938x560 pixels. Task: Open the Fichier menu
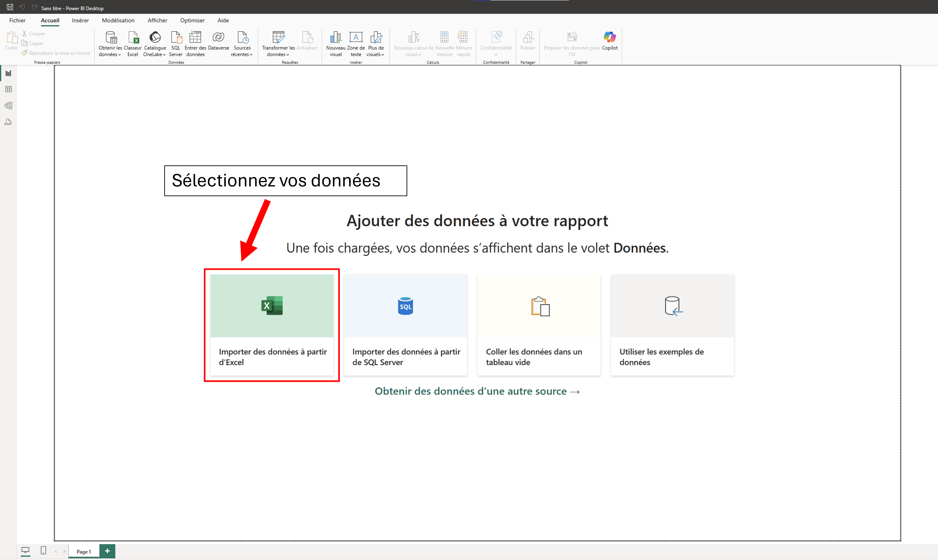point(17,20)
